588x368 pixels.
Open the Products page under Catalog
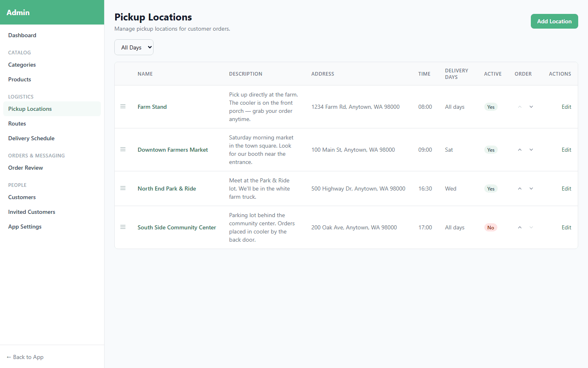pos(19,79)
